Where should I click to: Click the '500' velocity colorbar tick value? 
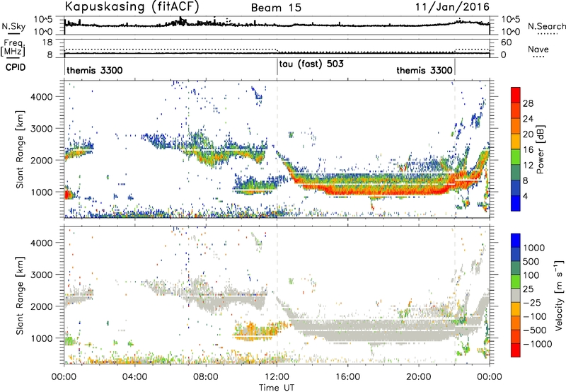pos(533,261)
